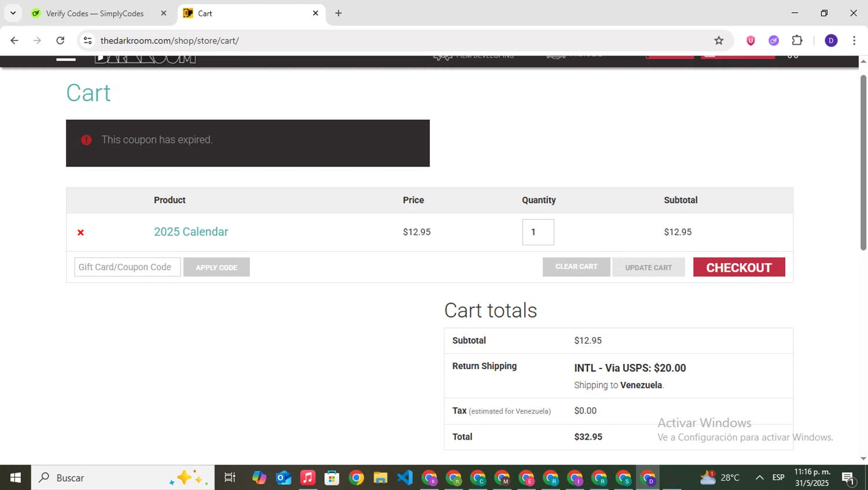The width and height of the screenshot is (868, 490).
Task: Select the Cart tab
Action: (251, 13)
